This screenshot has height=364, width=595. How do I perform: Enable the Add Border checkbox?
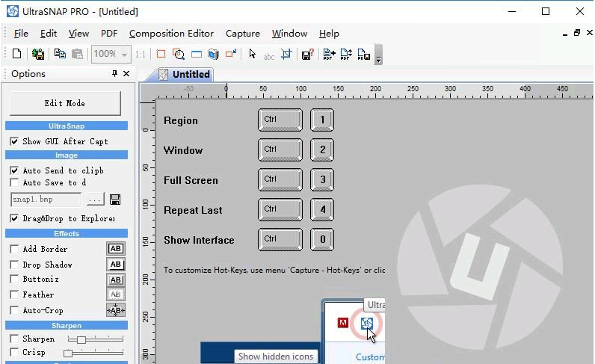tap(14, 249)
